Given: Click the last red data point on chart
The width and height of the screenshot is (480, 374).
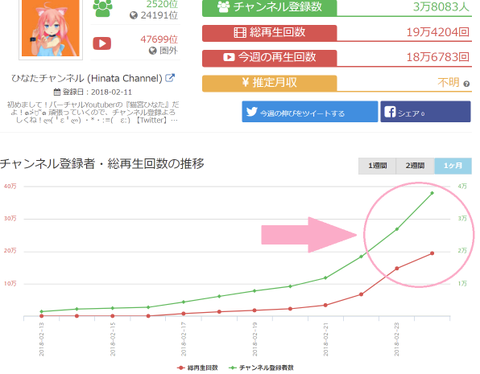Looking at the screenshot, I should coord(432,253).
